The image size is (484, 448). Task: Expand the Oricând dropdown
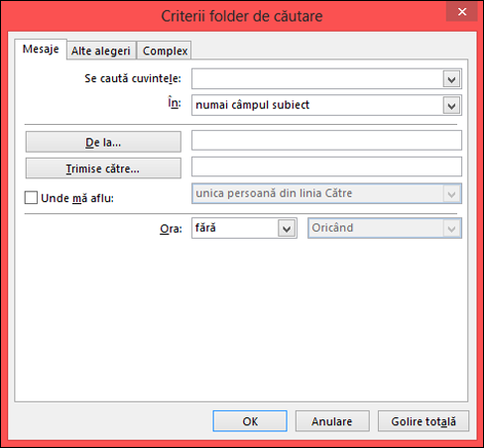pyautogui.click(x=385, y=228)
